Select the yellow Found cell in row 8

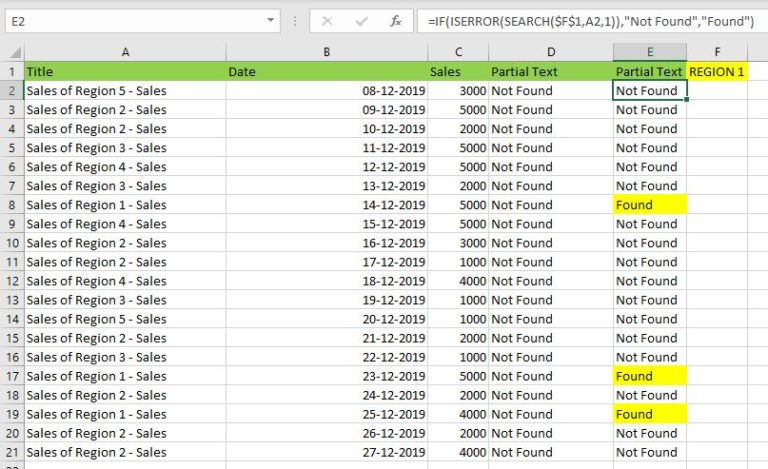(x=649, y=205)
